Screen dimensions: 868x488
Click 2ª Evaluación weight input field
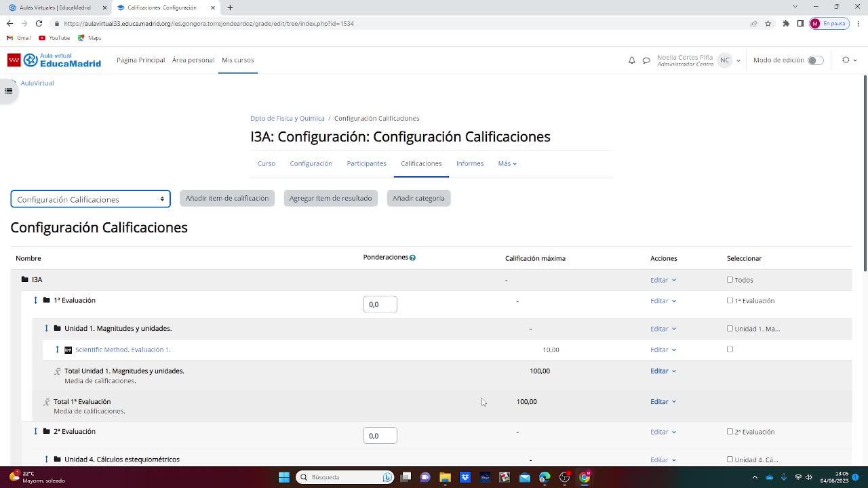click(380, 436)
